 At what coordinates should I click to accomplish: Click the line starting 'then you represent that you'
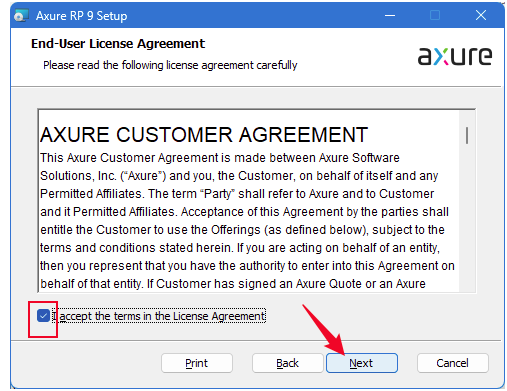[247, 266]
